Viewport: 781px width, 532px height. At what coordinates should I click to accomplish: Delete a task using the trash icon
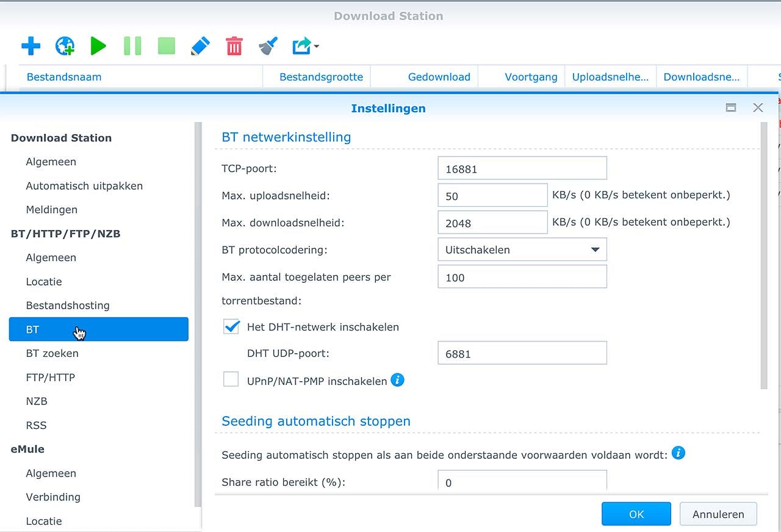tap(234, 46)
